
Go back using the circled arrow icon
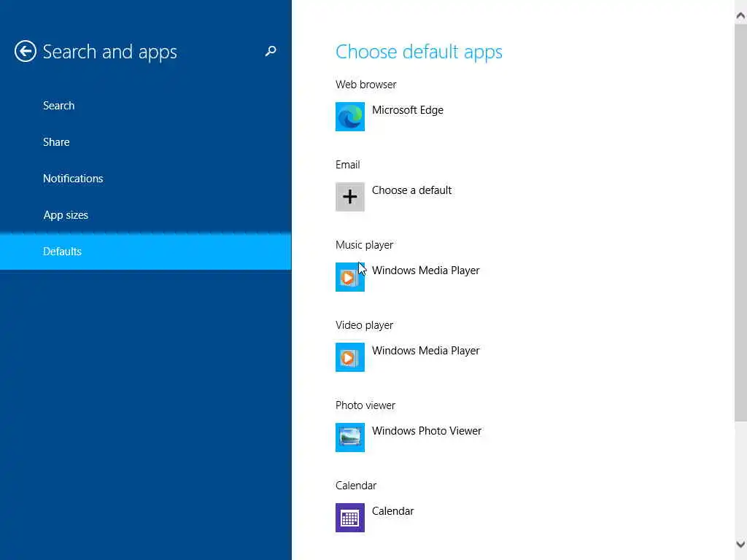click(26, 51)
